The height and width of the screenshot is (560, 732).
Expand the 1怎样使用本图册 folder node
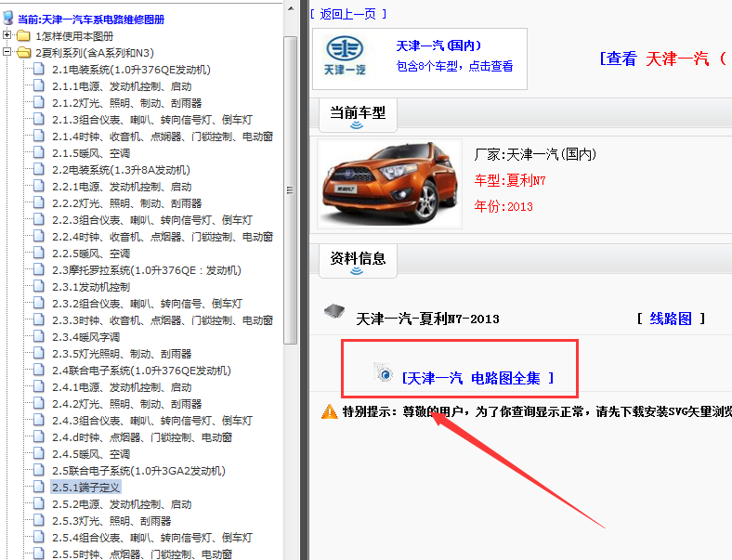pyautogui.click(x=7, y=35)
